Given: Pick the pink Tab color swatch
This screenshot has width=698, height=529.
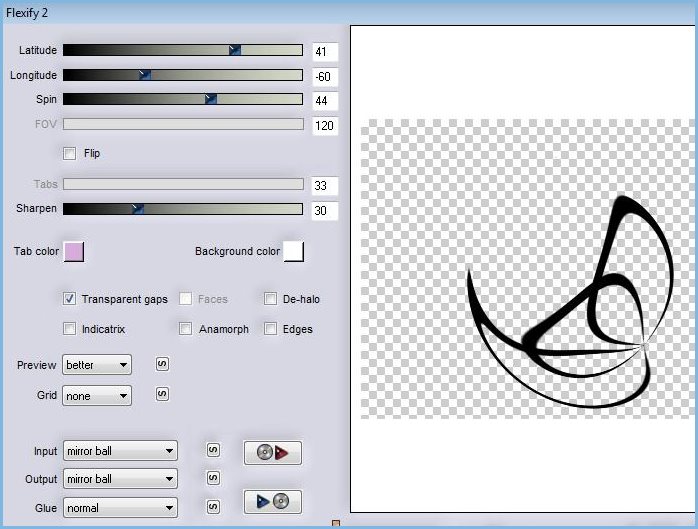Looking at the screenshot, I should [74, 251].
